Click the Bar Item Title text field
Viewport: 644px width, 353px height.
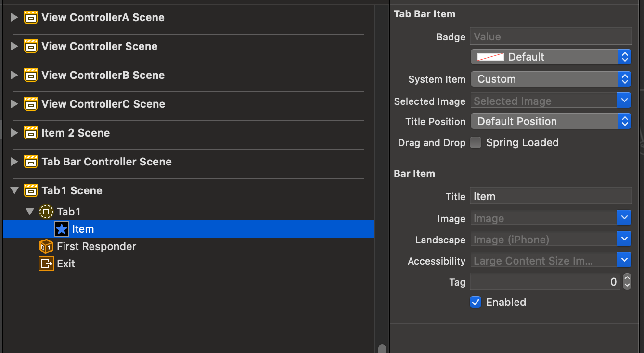(551, 197)
